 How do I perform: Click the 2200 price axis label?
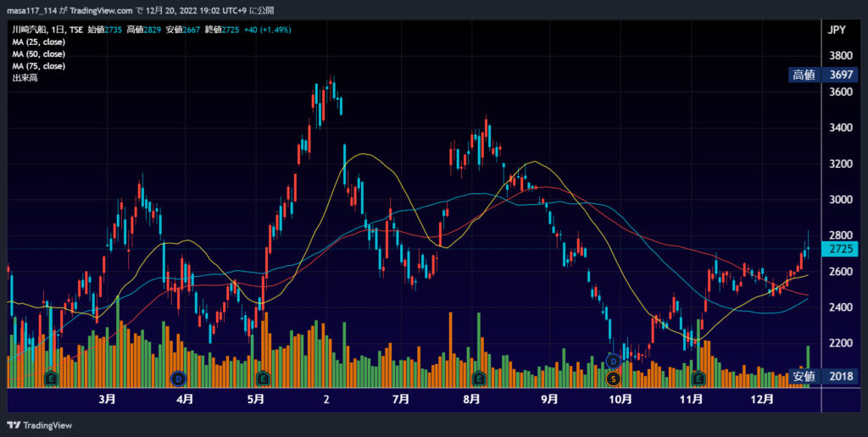tap(841, 343)
